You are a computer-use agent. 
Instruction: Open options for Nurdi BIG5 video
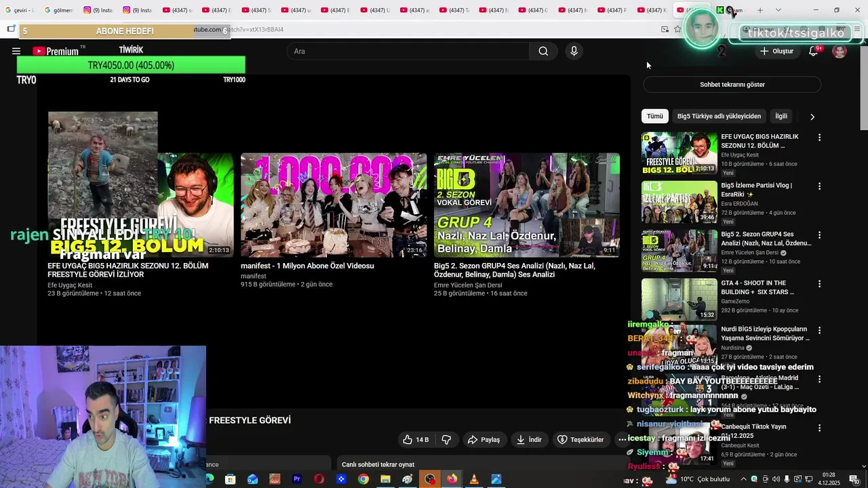point(819,331)
